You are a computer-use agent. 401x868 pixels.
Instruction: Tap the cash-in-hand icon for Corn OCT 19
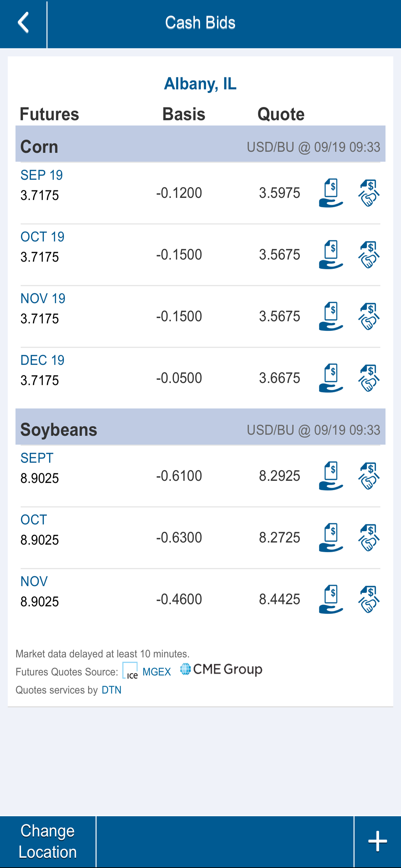click(331, 254)
